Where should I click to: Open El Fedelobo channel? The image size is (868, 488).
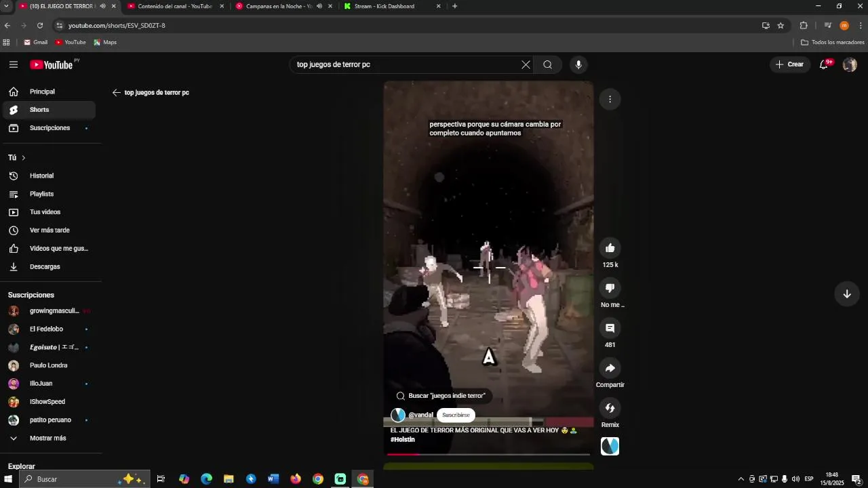(x=49, y=329)
